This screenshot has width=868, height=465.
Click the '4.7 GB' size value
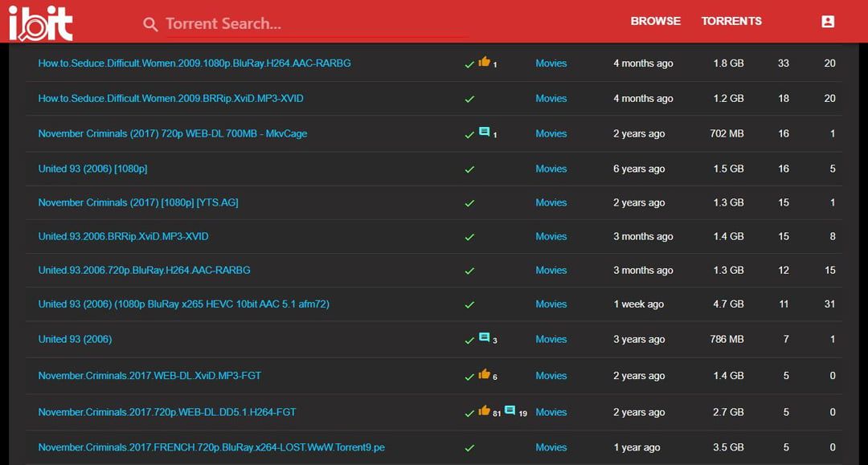(728, 304)
